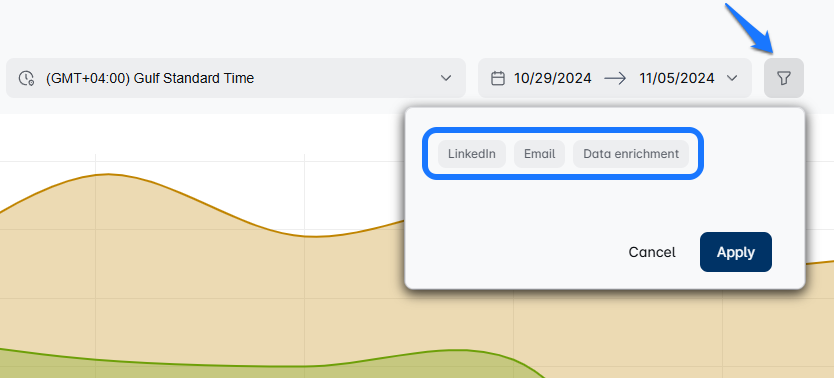Toggle the Data enrichment filter chip
834x378 pixels.
pos(631,154)
